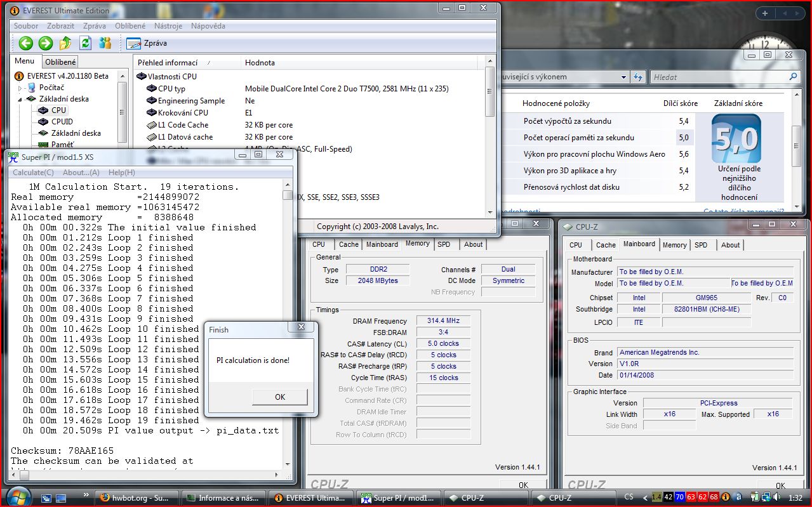The height and width of the screenshot is (507, 812).
Task: Click the blue 70 temperature tray icon
Action: (679, 497)
